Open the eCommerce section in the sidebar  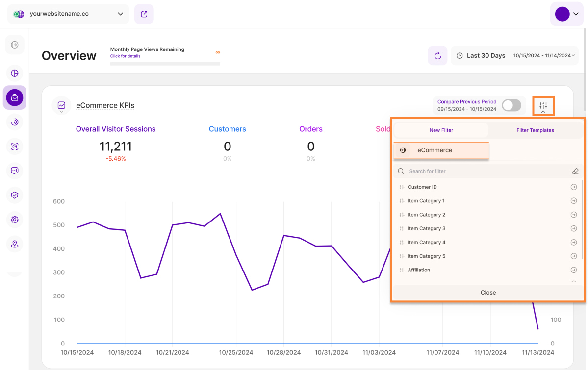coord(15,98)
